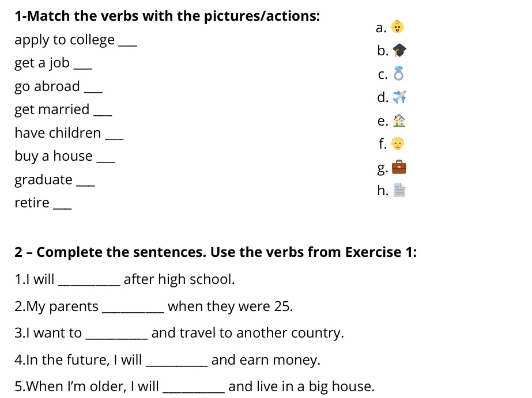
Task: Select the blank after 'go abroad'
Action: coord(93,90)
